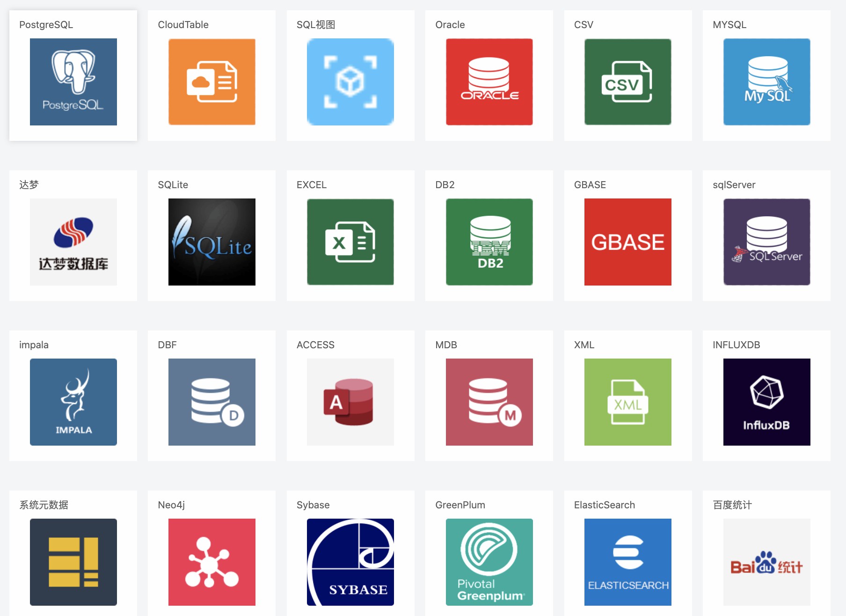
Task: Choose the Oracle database icon
Action: pos(489,82)
